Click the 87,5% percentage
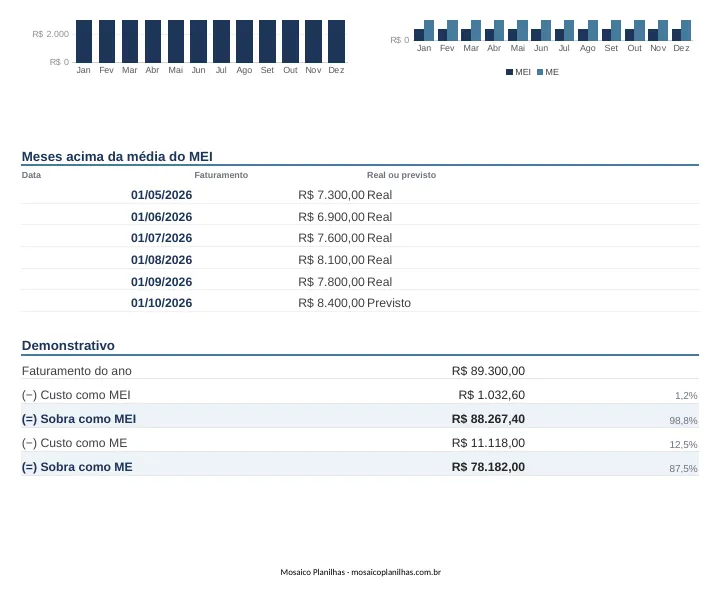This screenshot has width=719, height=597. pyautogui.click(x=683, y=469)
